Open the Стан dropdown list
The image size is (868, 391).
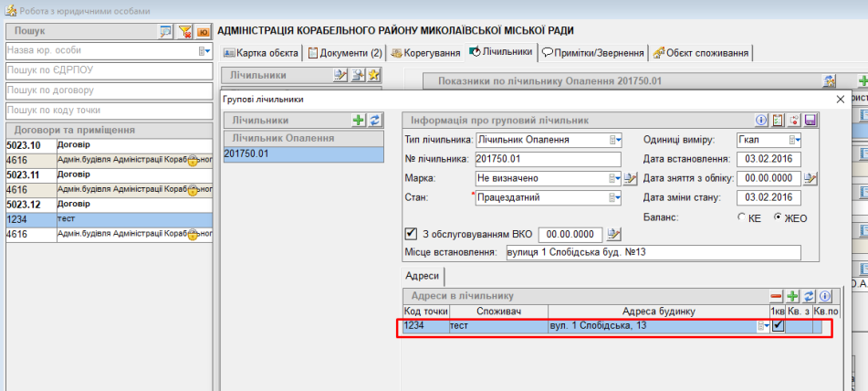(615, 196)
